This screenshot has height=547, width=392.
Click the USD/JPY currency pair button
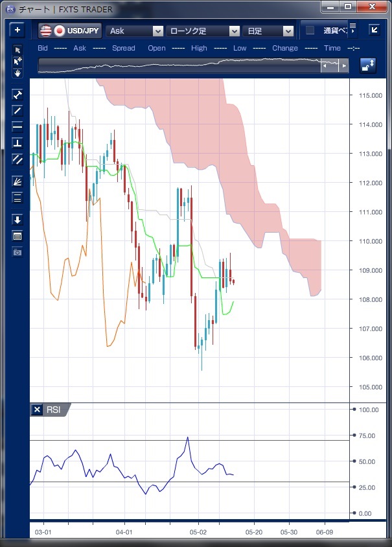point(70,30)
